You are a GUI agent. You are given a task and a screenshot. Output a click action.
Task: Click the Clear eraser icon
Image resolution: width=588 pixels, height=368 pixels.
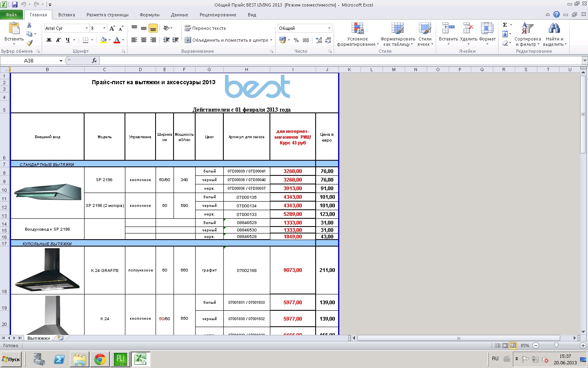point(505,43)
